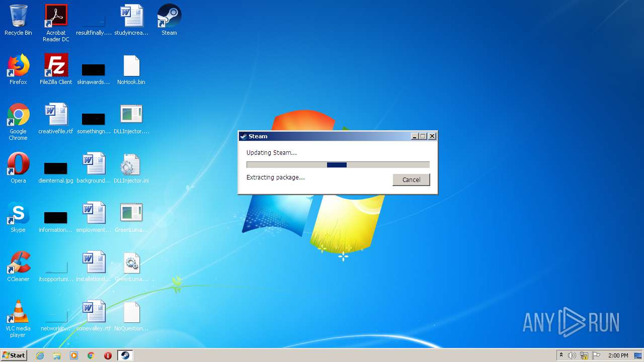Select the somevalley.rtf document
This screenshot has width=644, height=362.
[x=94, y=316]
